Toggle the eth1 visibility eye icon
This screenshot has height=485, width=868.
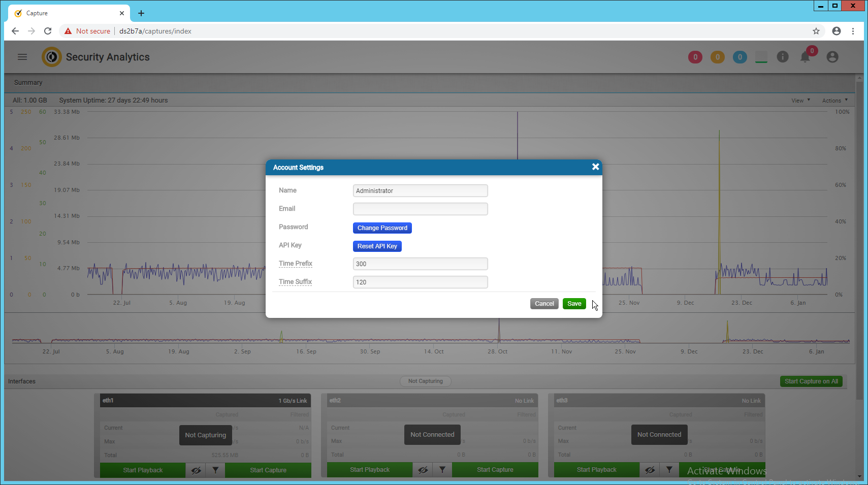[x=196, y=470]
